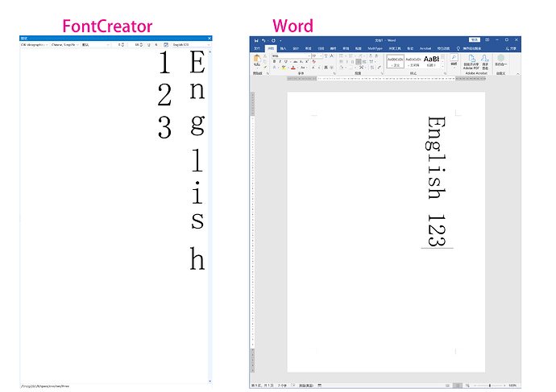Toggle Bold formatting in Word

274,62
